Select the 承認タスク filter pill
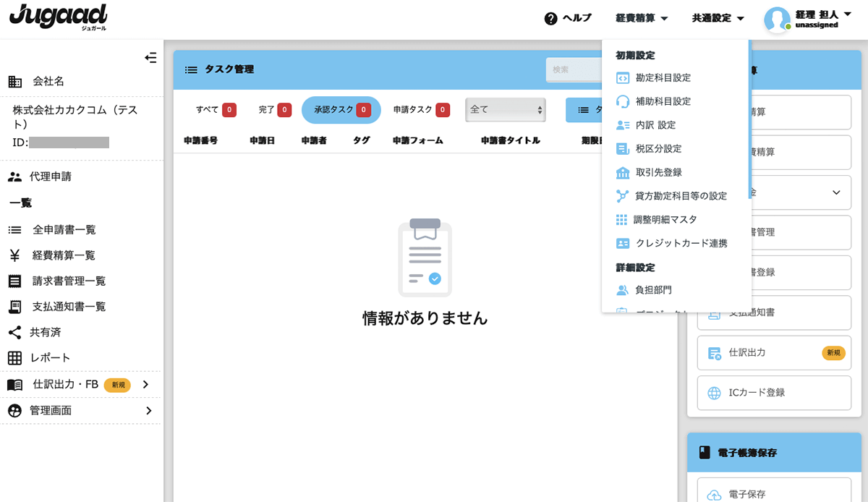This screenshot has width=868, height=502. 341,110
